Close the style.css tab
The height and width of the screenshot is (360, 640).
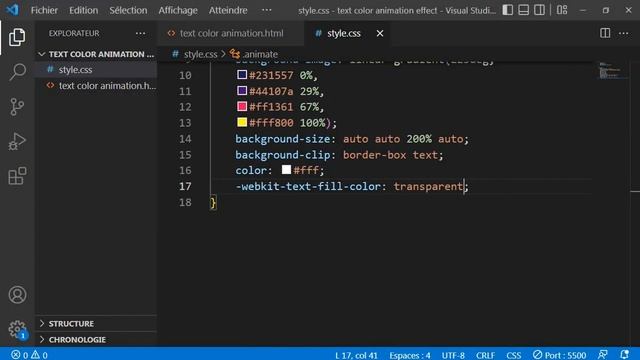[x=380, y=33]
